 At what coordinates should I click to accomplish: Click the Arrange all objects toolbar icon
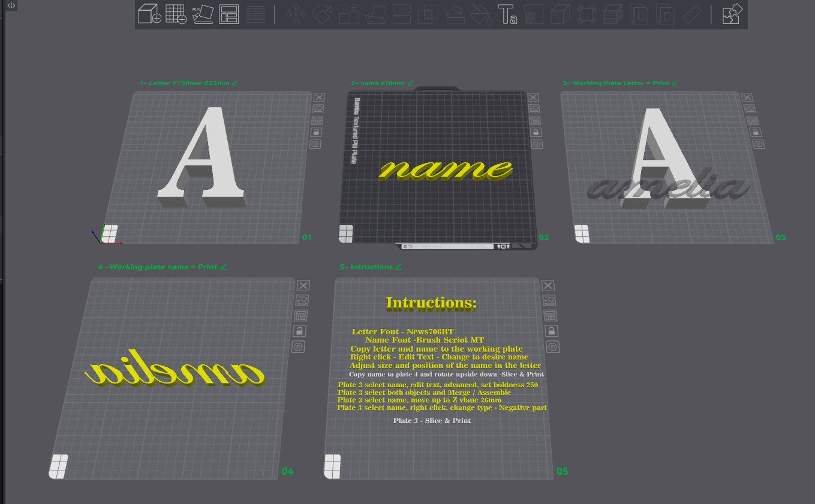click(x=228, y=14)
